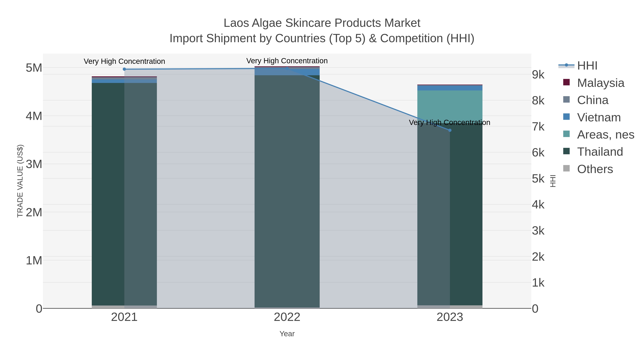Screen dimensions: 644x362
Task: Click the HHI data point for 2023
Action: pyautogui.click(x=450, y=130)
